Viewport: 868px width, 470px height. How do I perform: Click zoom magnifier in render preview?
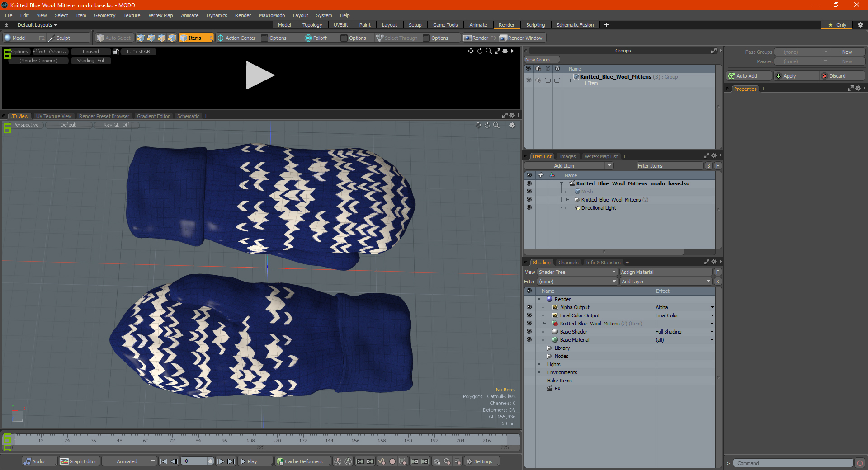pos(489,51)
